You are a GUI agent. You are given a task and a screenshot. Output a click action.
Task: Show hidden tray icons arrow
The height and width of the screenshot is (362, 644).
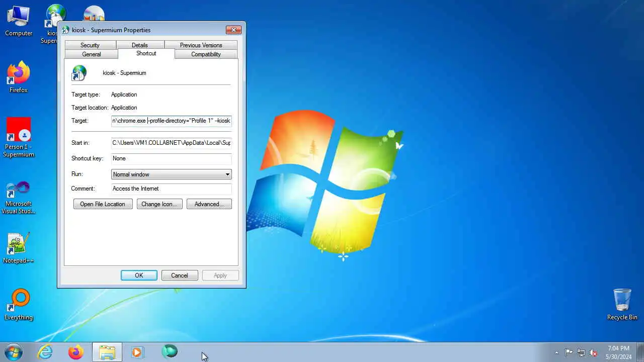[x=556, y=352]
